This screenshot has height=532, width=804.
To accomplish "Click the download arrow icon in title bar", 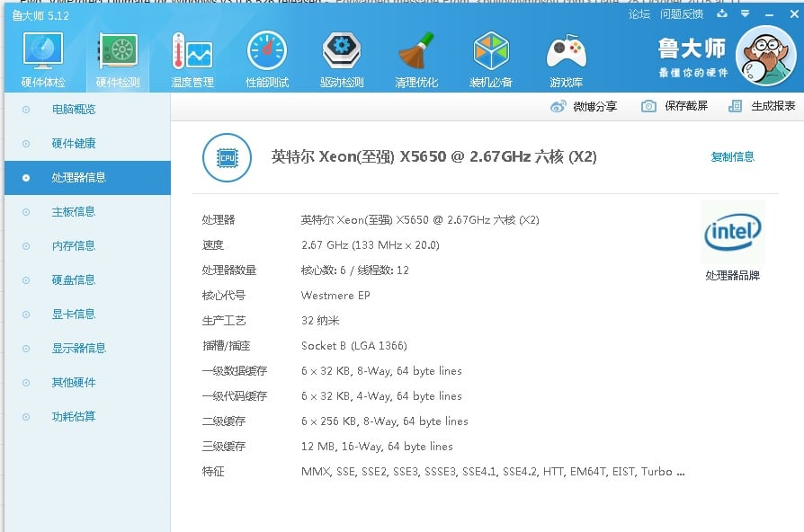I will click(x=722, y=13).
